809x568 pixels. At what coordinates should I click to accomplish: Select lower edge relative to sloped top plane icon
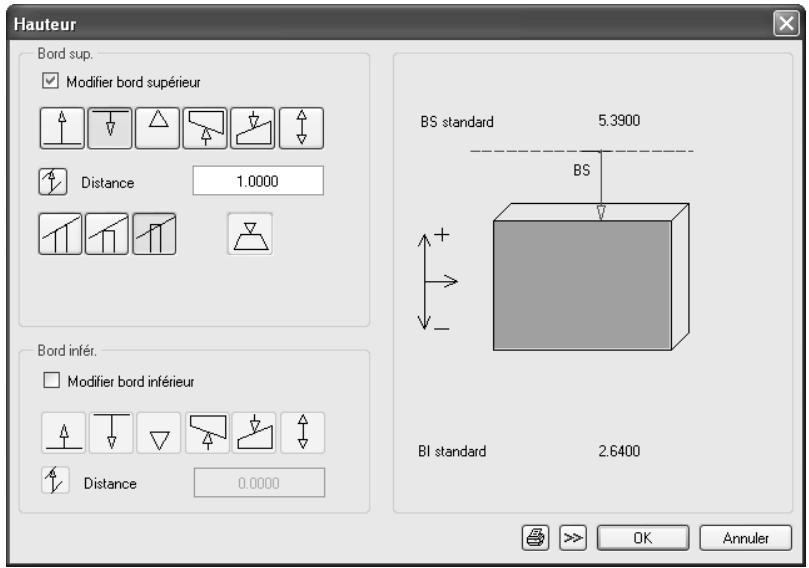pos(207,433)
